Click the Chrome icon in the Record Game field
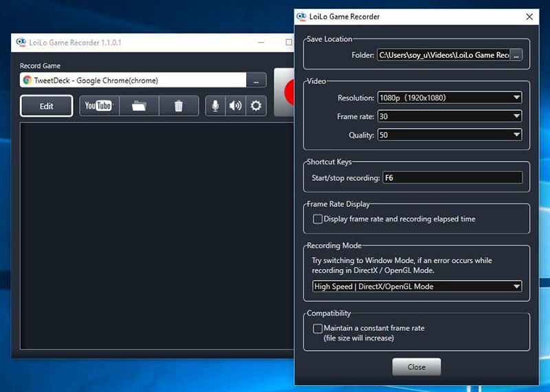This screenshot has height=392, width=550. (x=27, y=80)
